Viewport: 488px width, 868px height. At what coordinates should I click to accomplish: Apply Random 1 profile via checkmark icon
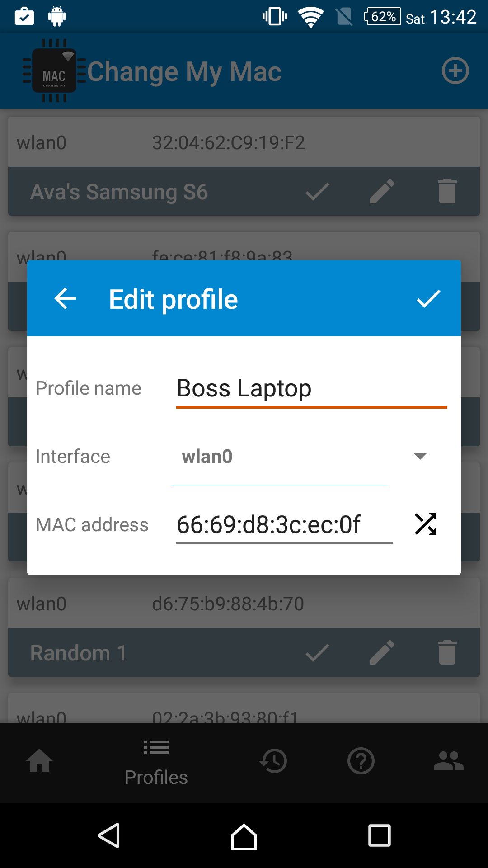pyautogui.click(x=317, y=653)
